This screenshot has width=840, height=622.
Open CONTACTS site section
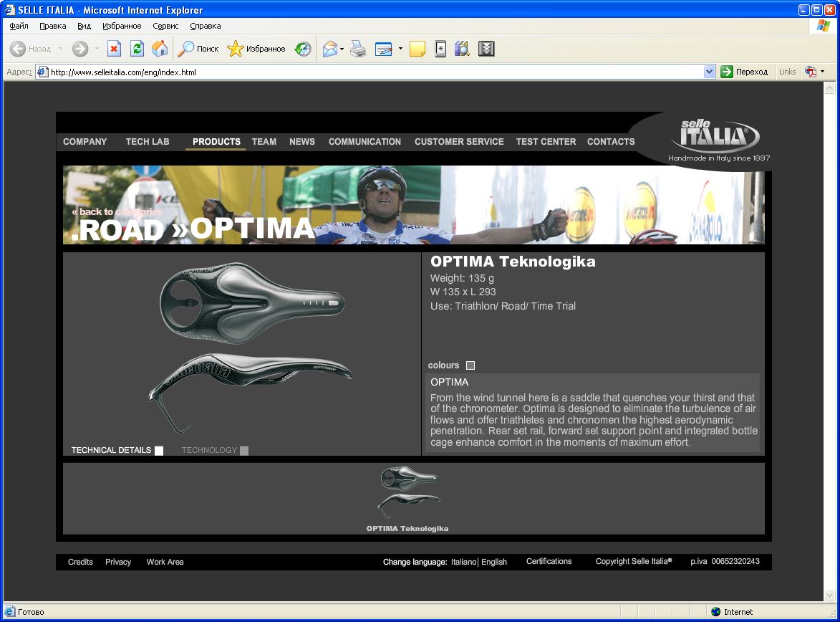611,142
